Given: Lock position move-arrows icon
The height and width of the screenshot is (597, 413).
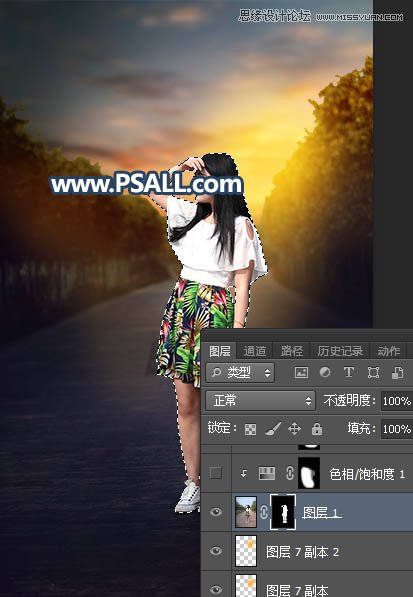Looking at the screenshot, I should coord(295,429).
